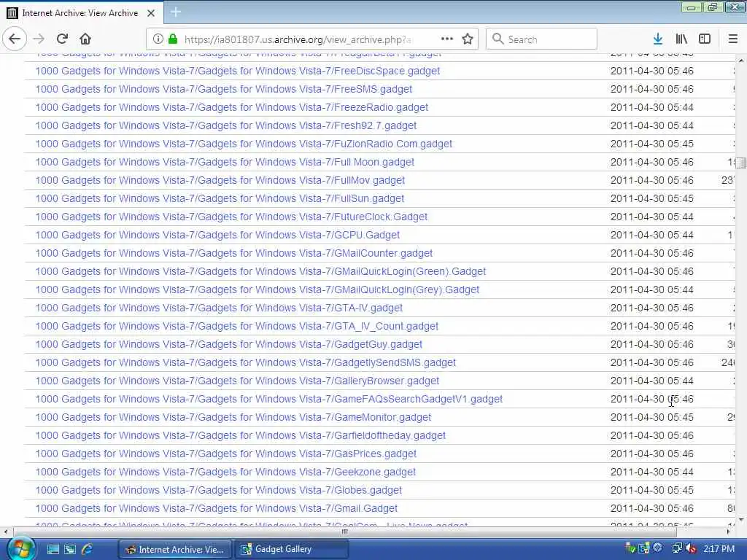The width and height of the screenshot is (747, 560).
Task: Open GMailQuickLogin(Green).Gadget link
Action: tap(260, 271)
